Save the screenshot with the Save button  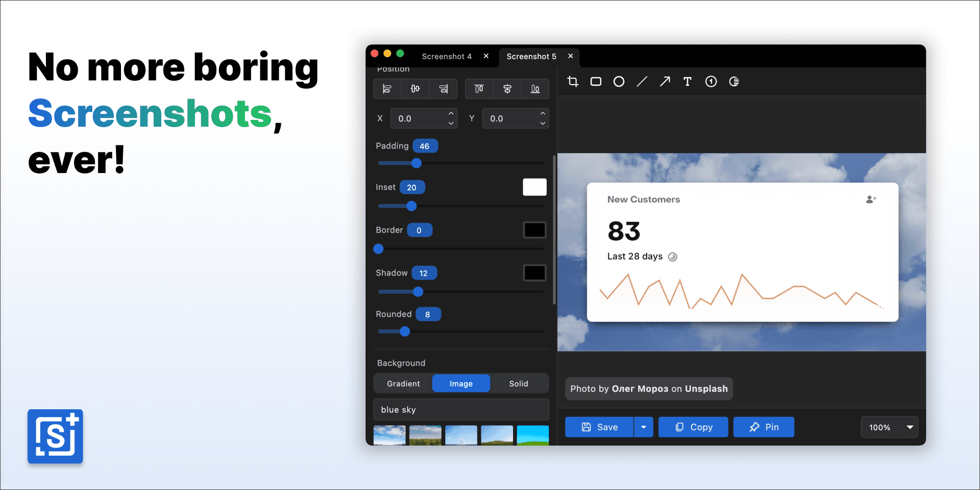[x=599, y=427]
